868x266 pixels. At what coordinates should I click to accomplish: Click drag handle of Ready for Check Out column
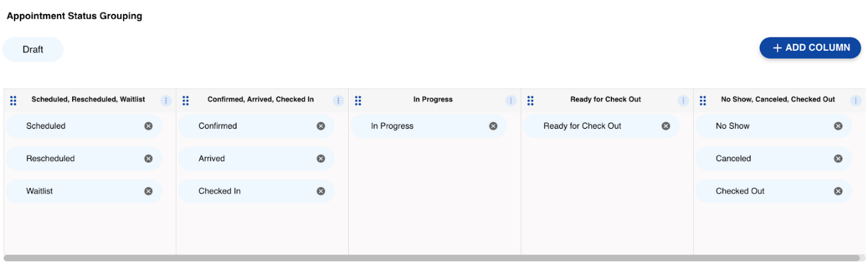click(530, 100)
